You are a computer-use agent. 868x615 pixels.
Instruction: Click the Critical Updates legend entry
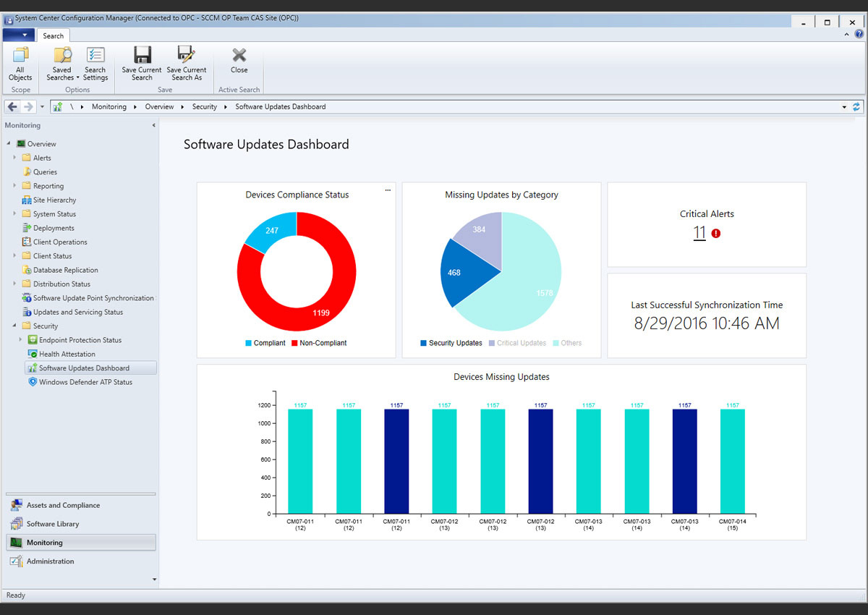(517, 343)
